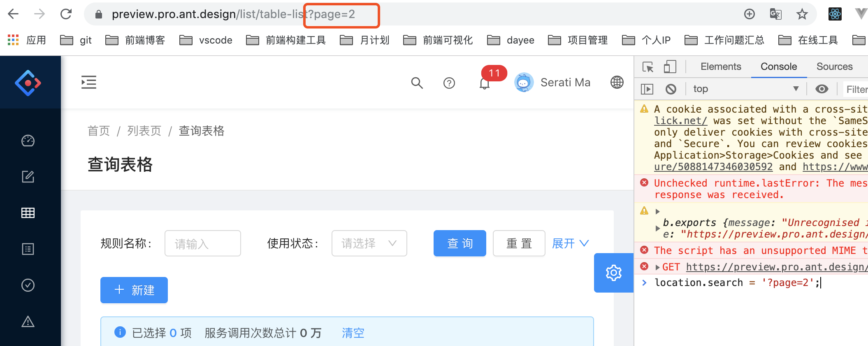Click the browser forward arrow
The width and height of the screenshot is (868, 346).
coord(39,14)
